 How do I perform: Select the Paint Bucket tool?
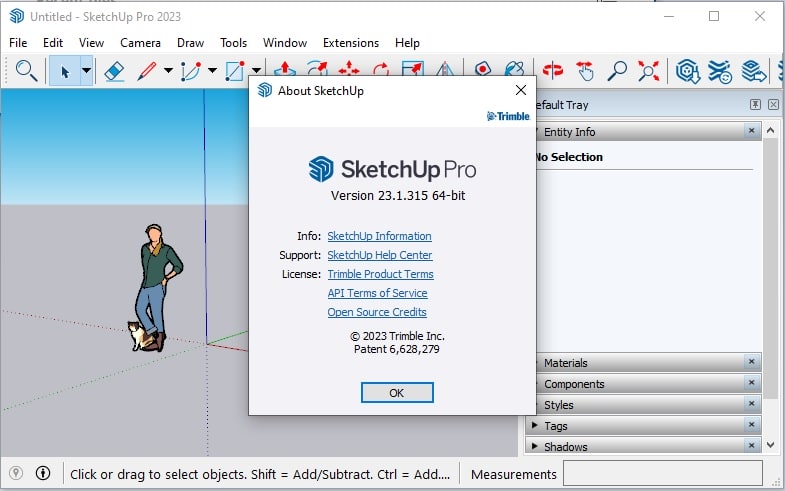(x=514, y=69)
